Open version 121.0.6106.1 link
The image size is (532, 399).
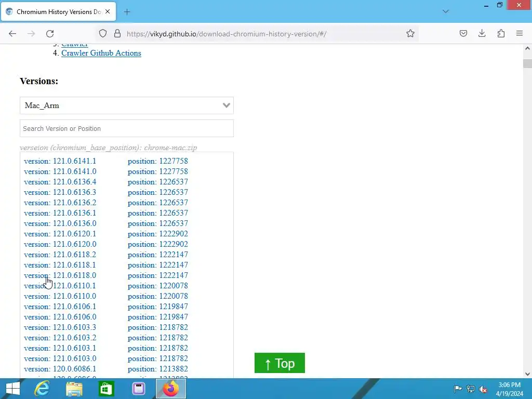[60, 307]
